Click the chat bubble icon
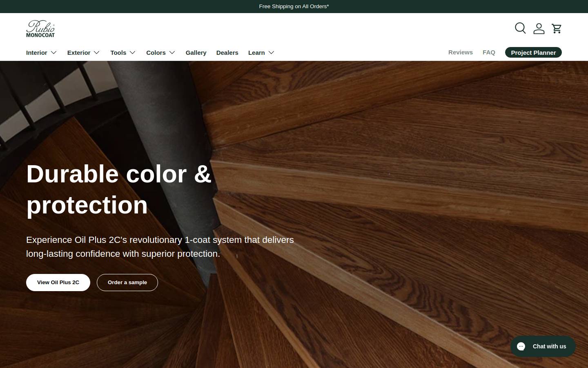This screenshot has height=368, width=588. pos(521,346)
